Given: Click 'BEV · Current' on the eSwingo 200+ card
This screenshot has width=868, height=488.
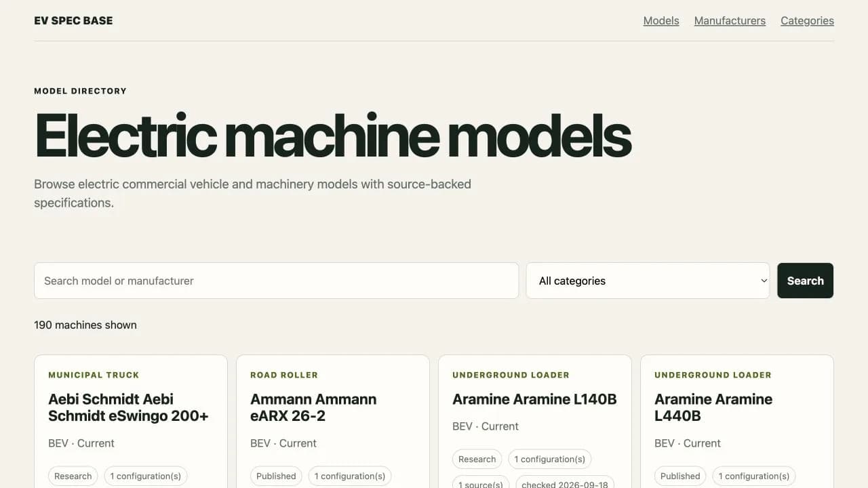Looking at the screenshot, I should pyautogui.click(x=81, y=443).
